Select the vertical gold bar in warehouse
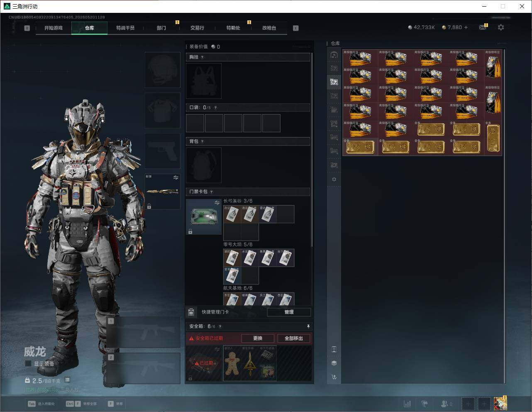532x412 pixels. [493, 138]
